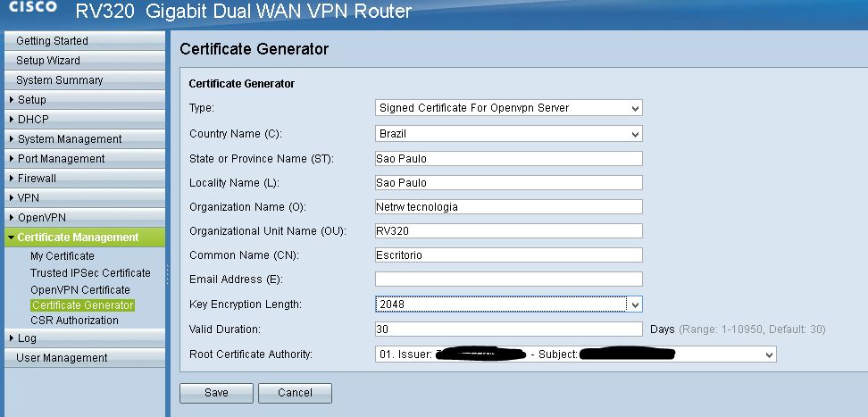Open Trusted IPSec Certificate page
Viewport: 868px width, 417px height.
click(x=90, y=273)
